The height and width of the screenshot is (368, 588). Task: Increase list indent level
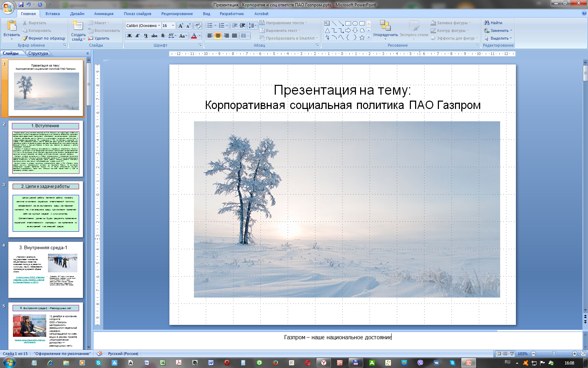[x=242, y=26]
